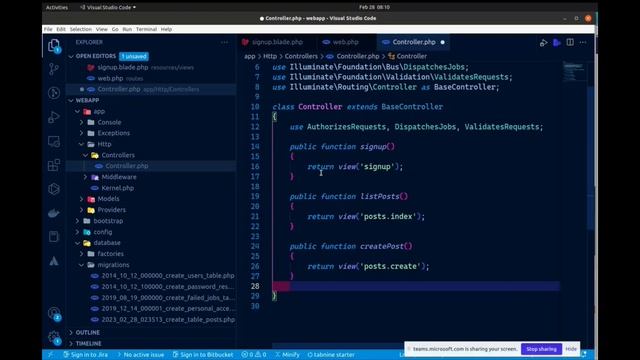Click the run file icon in editor toolbar
Viewport: 640px width, 360px height.
pyautogui.click(x=543, y=42)
